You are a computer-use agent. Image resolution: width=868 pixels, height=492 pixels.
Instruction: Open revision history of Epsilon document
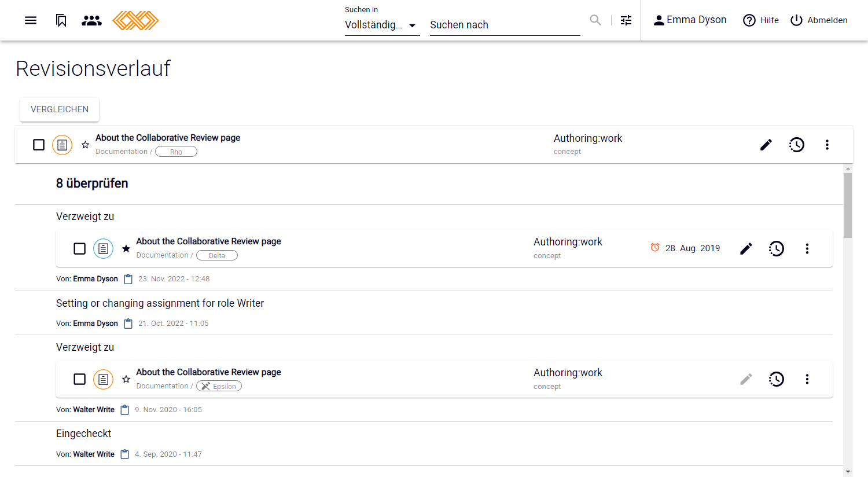click(777, 379)
